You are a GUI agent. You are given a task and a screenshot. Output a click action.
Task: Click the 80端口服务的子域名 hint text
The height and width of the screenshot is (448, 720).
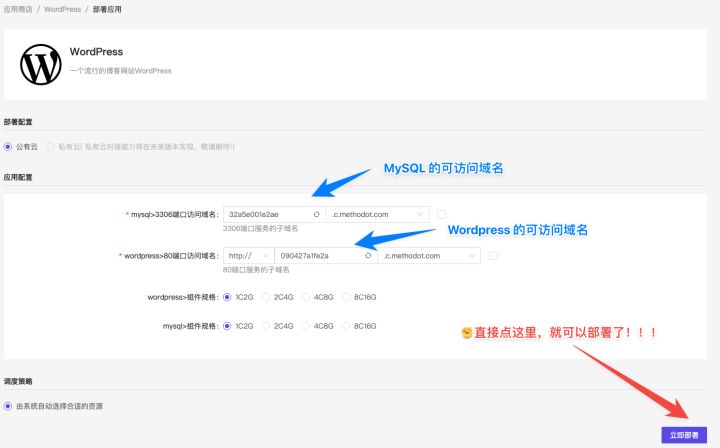pyautogui.click(x=256, y=270)
